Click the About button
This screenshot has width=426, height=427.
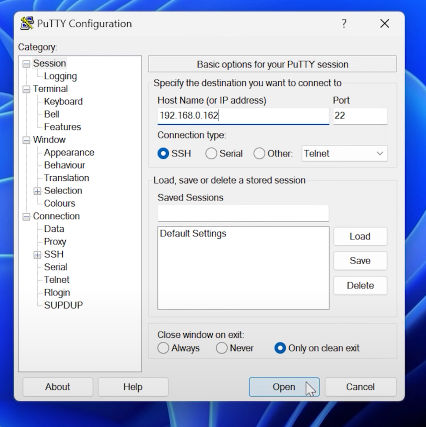(58, 387)
